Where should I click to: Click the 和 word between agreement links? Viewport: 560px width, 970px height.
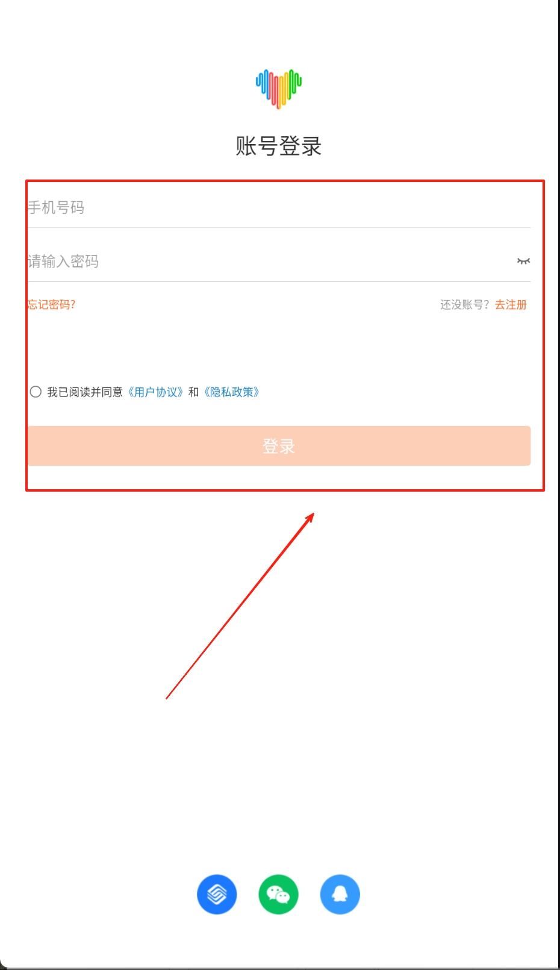tap(193, 392)
